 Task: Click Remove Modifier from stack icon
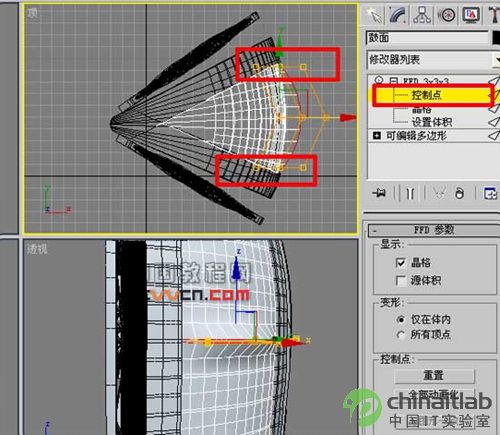click(x=460, y=193)
